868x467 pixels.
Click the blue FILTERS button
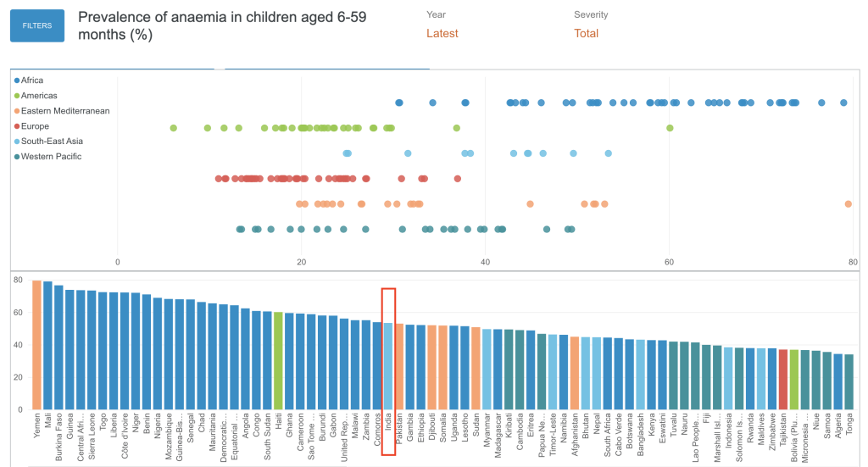tap(37, 25)
